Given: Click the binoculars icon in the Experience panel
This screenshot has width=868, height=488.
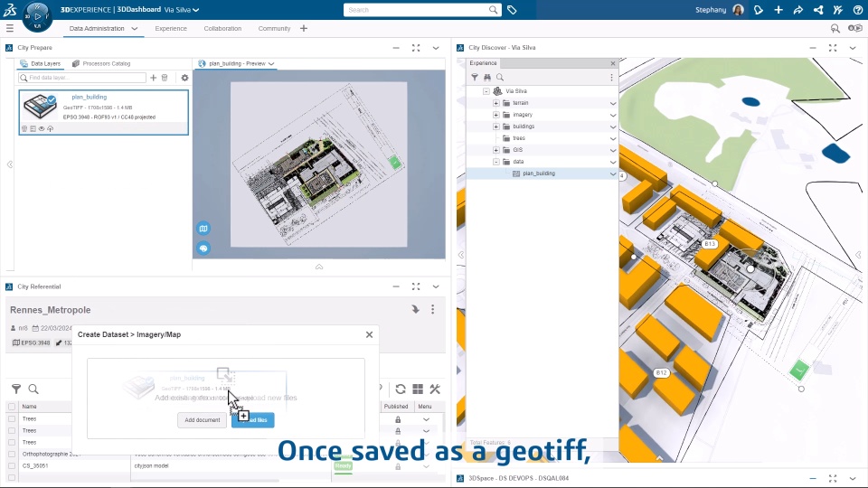Looking at the screenshot, I should [487, 78].
